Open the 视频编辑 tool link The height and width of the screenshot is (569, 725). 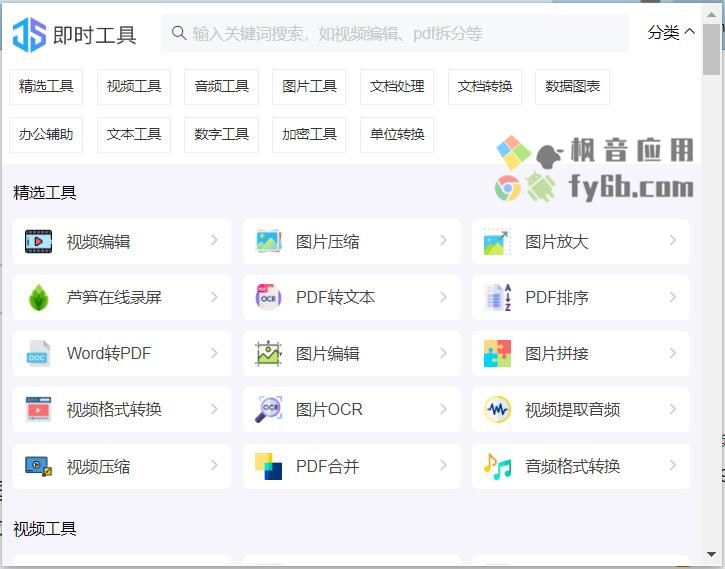coord(122,241)
